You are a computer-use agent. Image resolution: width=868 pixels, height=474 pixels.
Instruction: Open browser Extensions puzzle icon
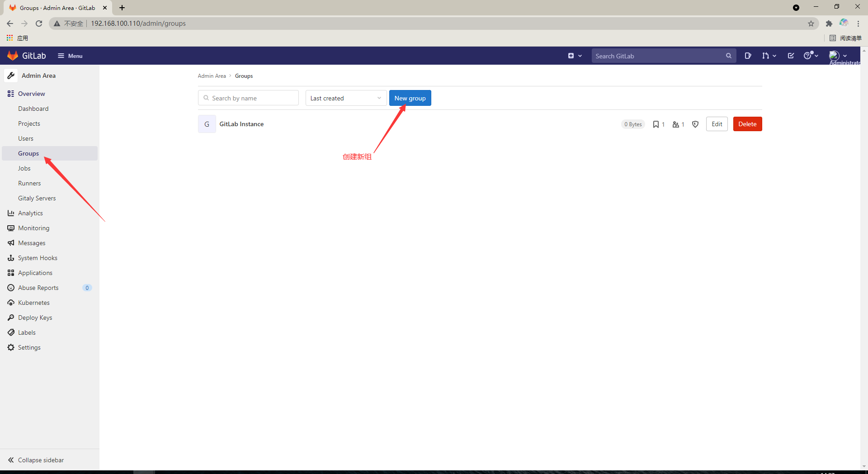tap(829, 24)
